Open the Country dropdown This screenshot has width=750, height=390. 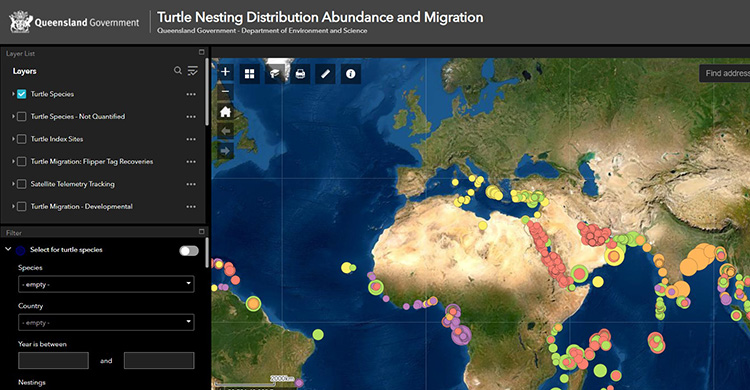(106, 322)
